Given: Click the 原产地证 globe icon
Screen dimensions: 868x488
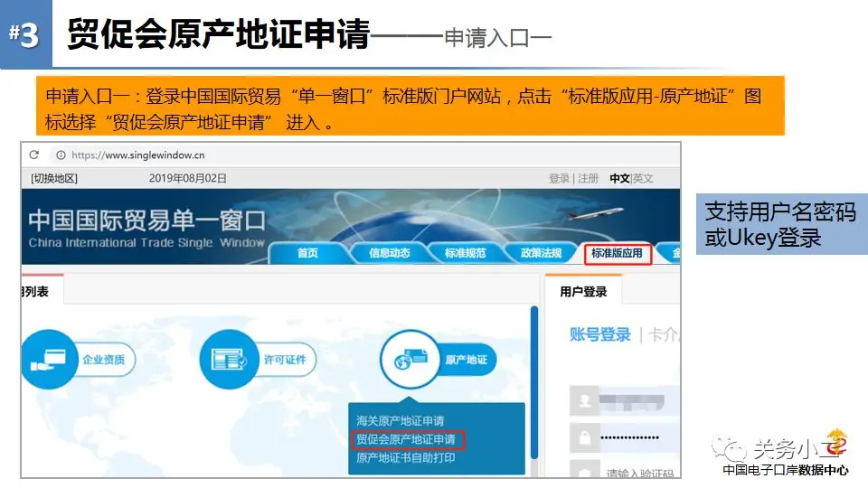Looking at the screenshot, I should 410,360.
